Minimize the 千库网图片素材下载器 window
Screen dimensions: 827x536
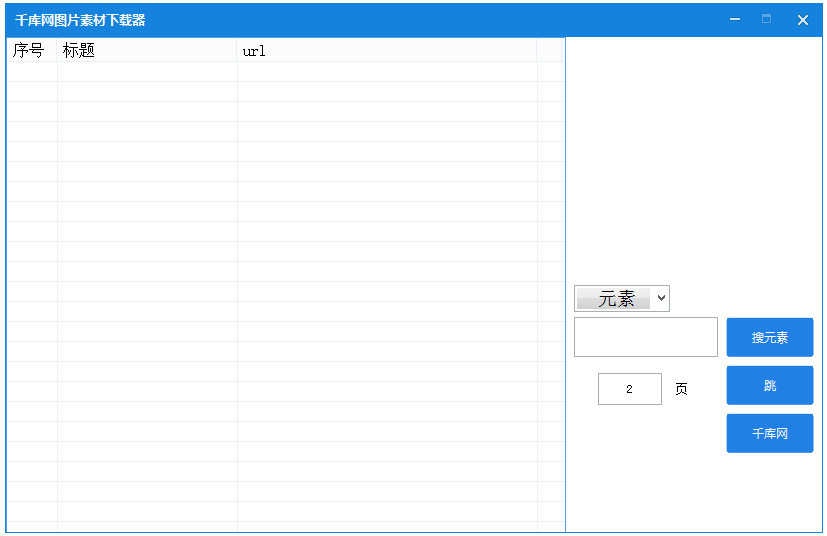point(735,20)
